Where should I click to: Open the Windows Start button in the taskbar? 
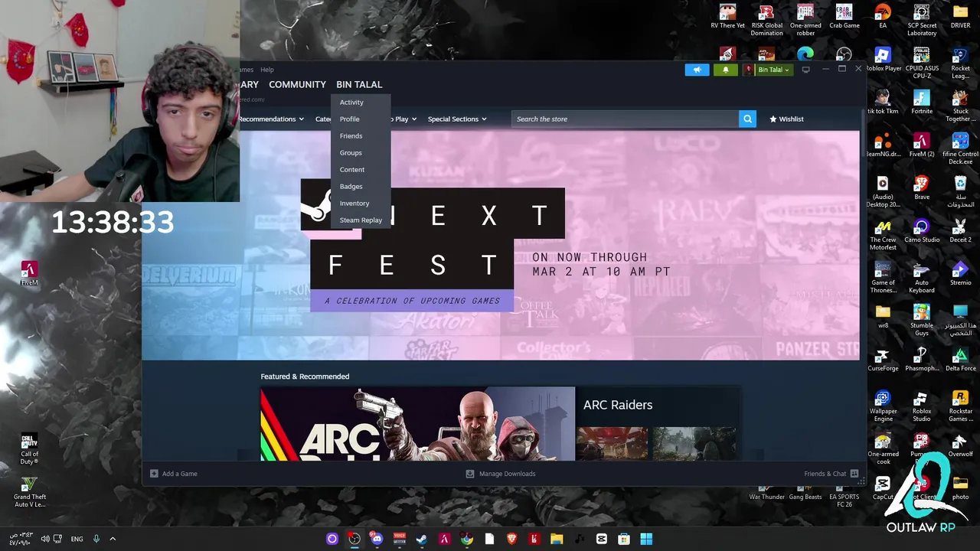click(x=646, y=539)
